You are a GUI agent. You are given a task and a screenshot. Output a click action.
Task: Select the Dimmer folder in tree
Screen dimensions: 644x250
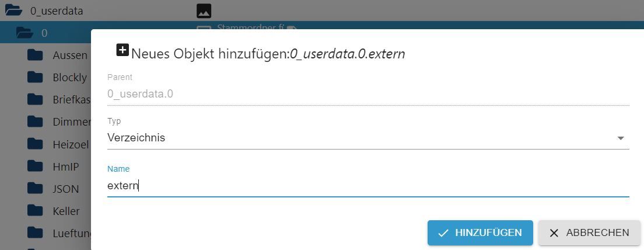coord(70,122)
